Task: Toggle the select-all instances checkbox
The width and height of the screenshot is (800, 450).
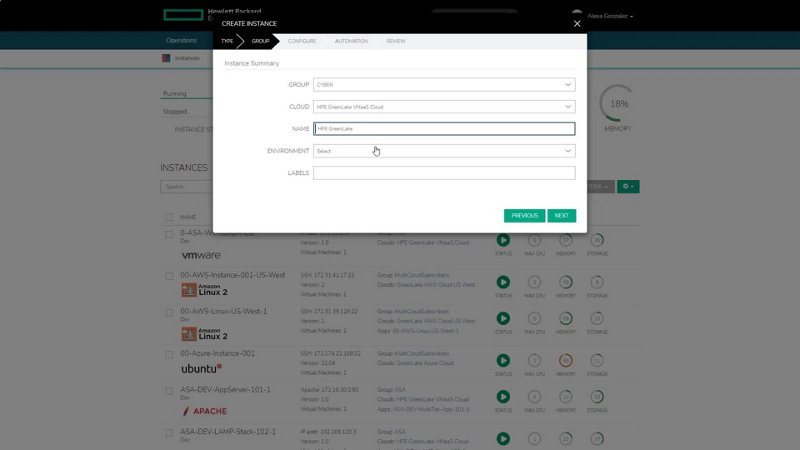Action: click(169, 217)
